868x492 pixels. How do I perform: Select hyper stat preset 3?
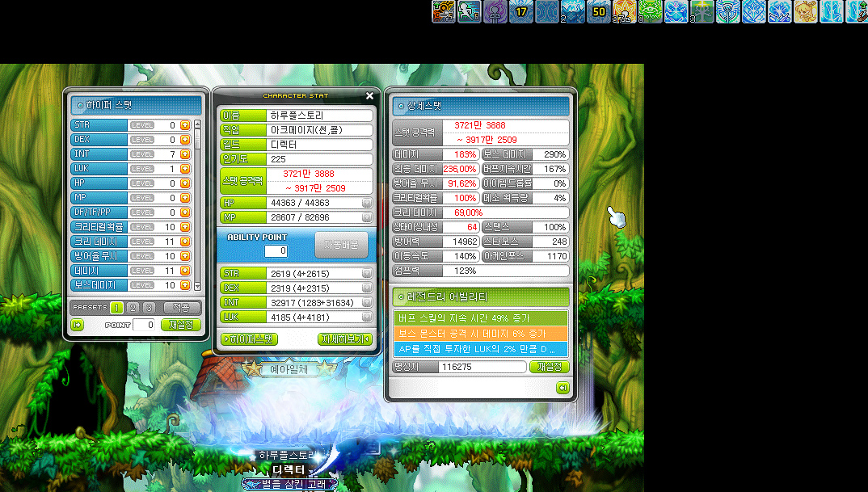pos(149,308)
